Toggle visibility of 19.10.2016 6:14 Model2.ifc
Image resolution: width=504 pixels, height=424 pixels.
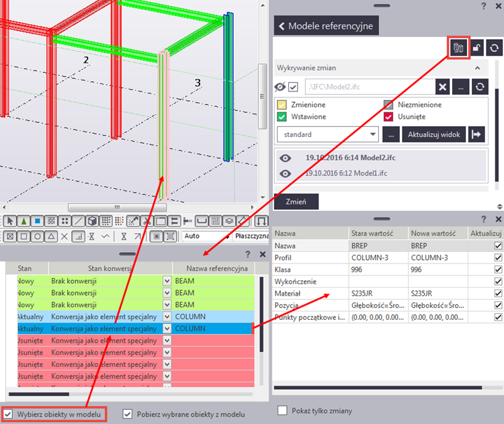coord(286,158)
